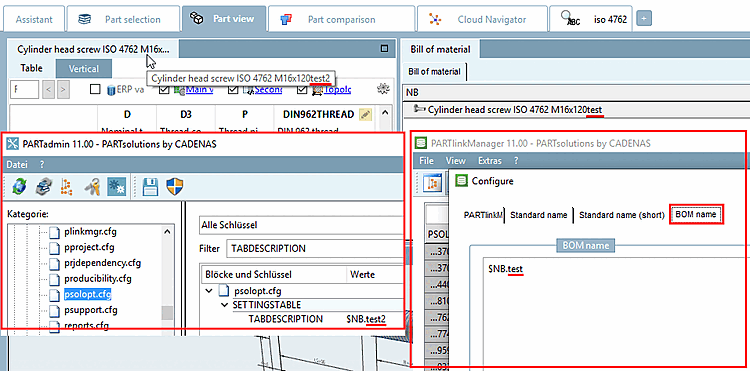
Task: Click the orange tree structure icon
Action: [66, 186]
